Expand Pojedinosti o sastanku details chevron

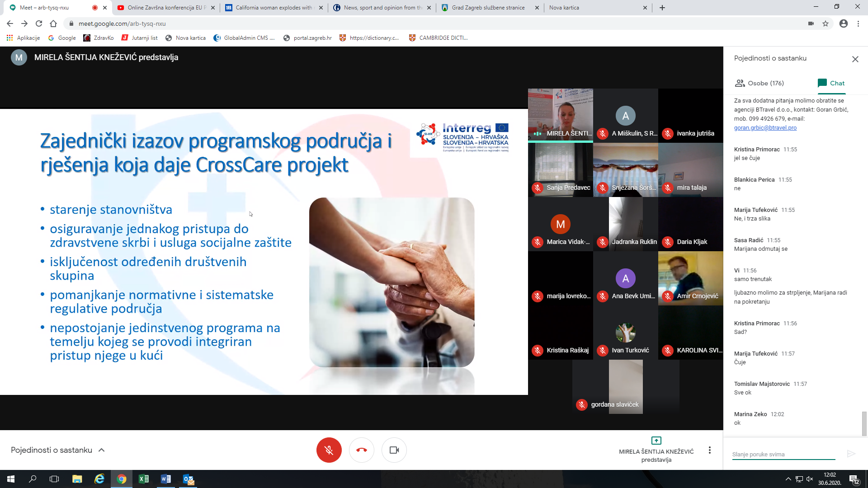pos(102,450)
